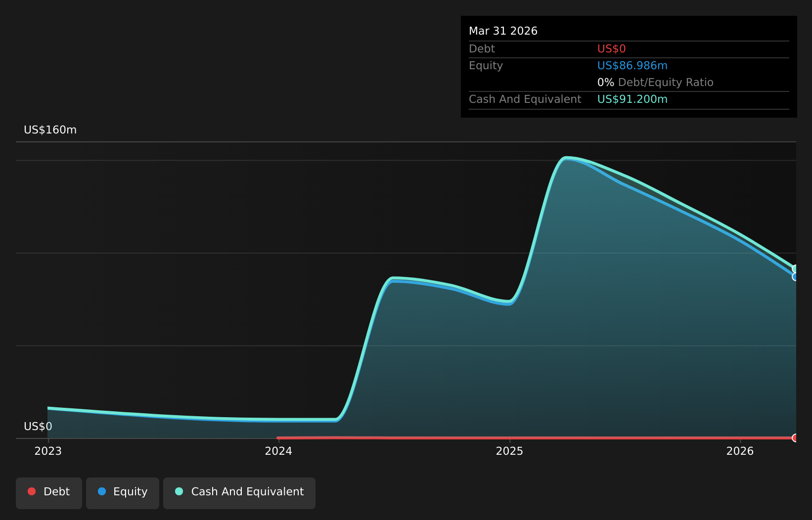
Task: Toggle the Cash And Equivalent legend button
Action: (239, 493)
